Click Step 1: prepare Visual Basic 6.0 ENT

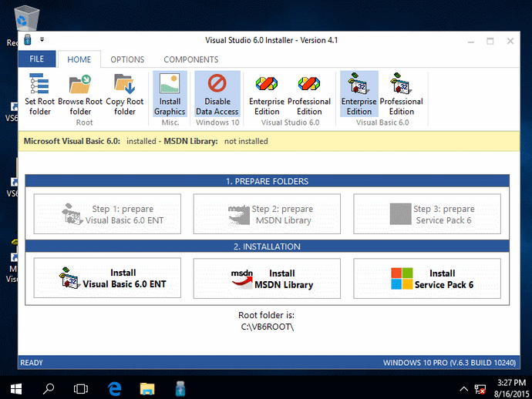tap(107, 214)
